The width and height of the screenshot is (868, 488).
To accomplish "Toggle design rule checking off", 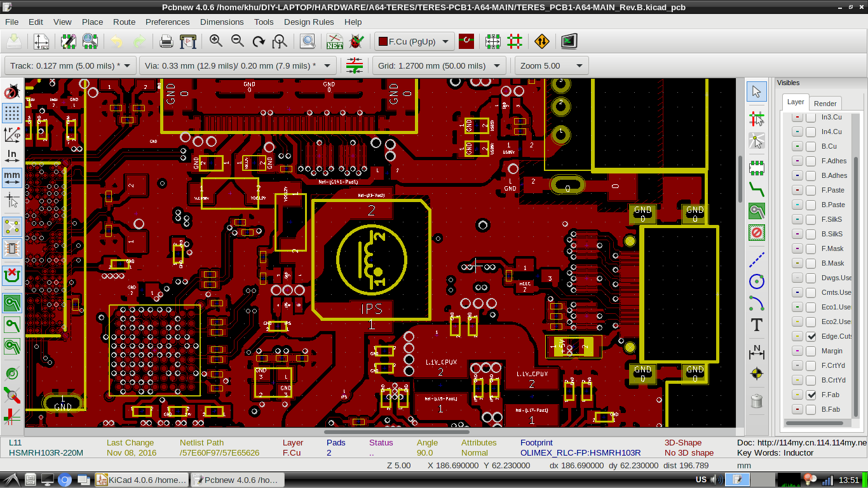I will (11, 92).
